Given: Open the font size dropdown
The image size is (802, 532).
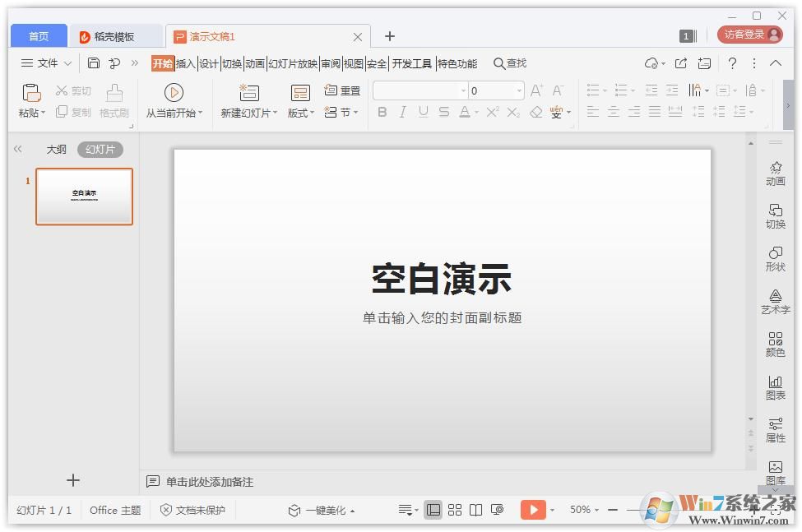Looking at the screenshot, I should coord(517,90).
